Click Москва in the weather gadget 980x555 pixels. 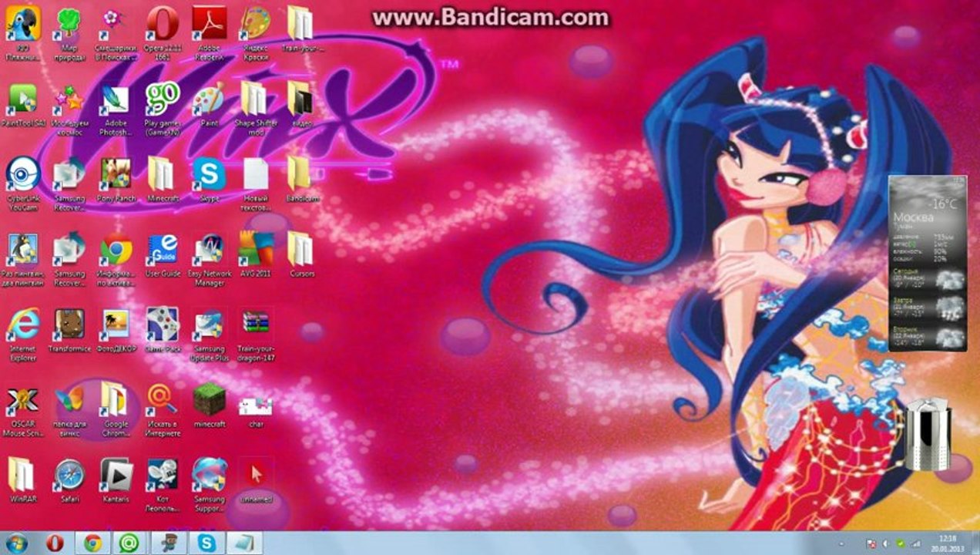click(913, 217)
